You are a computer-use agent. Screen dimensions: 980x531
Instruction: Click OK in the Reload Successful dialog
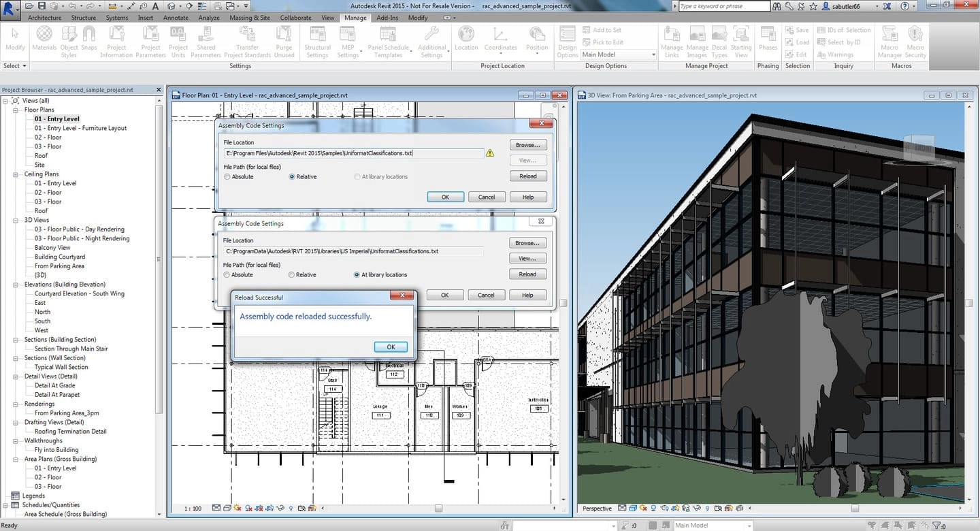[x=391, y=347]
